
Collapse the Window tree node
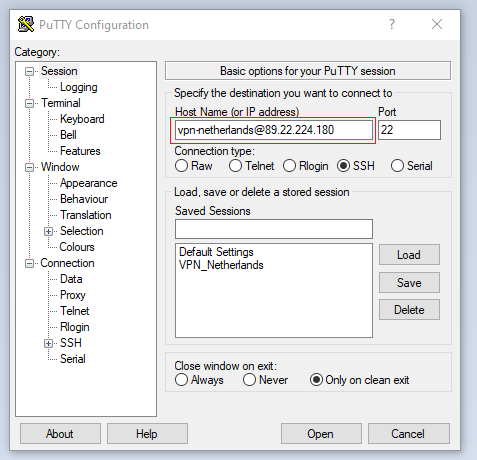pos(29,167)
